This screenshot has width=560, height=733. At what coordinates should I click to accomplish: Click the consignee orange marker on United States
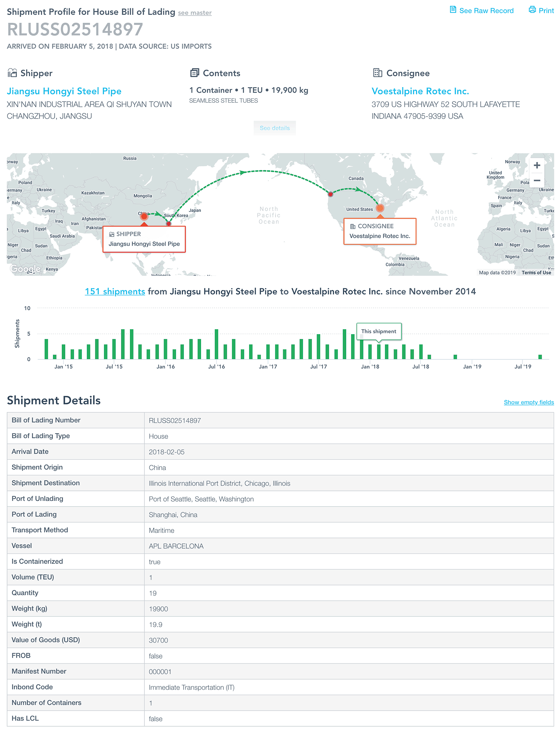[380, 208]
